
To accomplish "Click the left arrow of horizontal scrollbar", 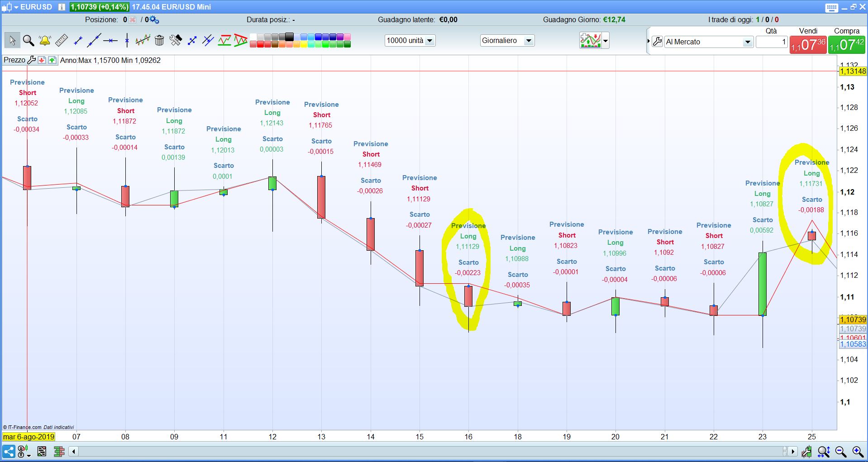I will [x=74, y=451].
